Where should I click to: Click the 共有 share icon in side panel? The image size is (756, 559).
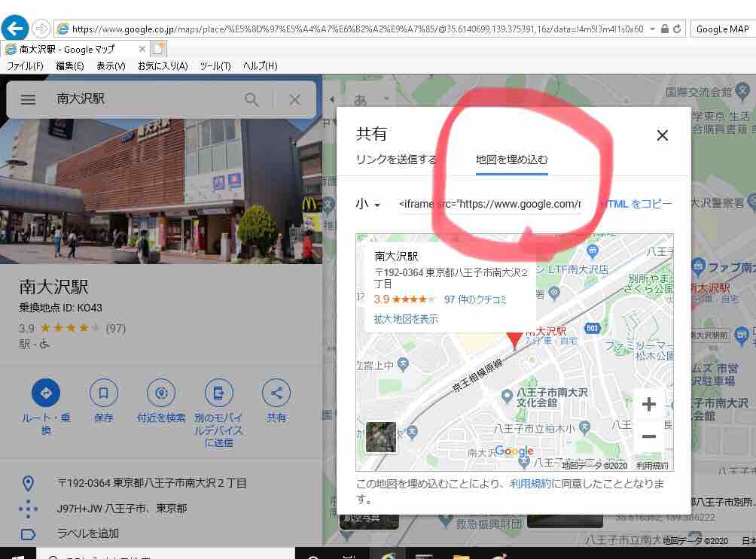point(276,393)
